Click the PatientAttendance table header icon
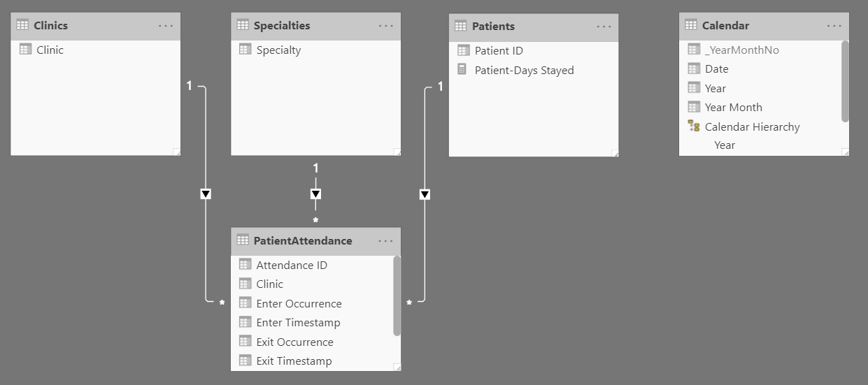Screen dimensions: 868x385 click(x=243, y=240)
